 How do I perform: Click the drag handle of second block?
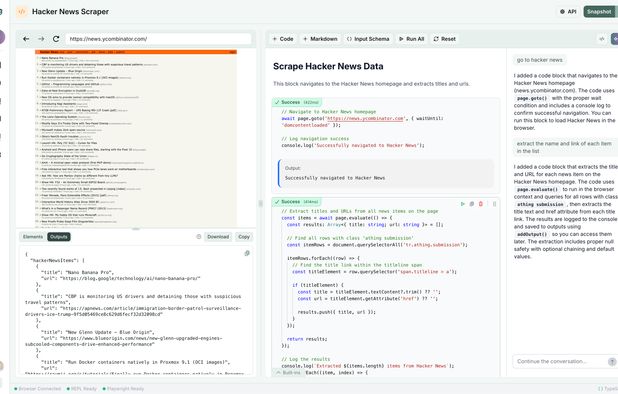pyautogui.click(x=494, y=204)
